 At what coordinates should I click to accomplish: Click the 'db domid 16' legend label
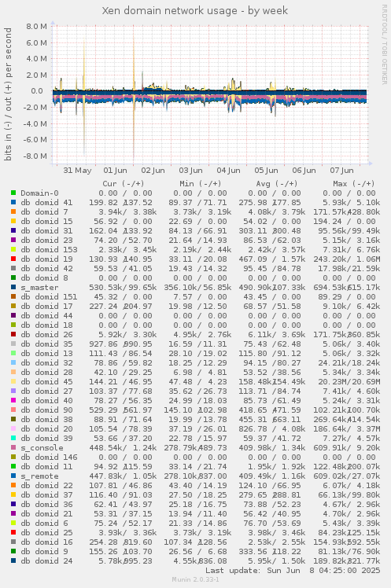click(46, 542)
